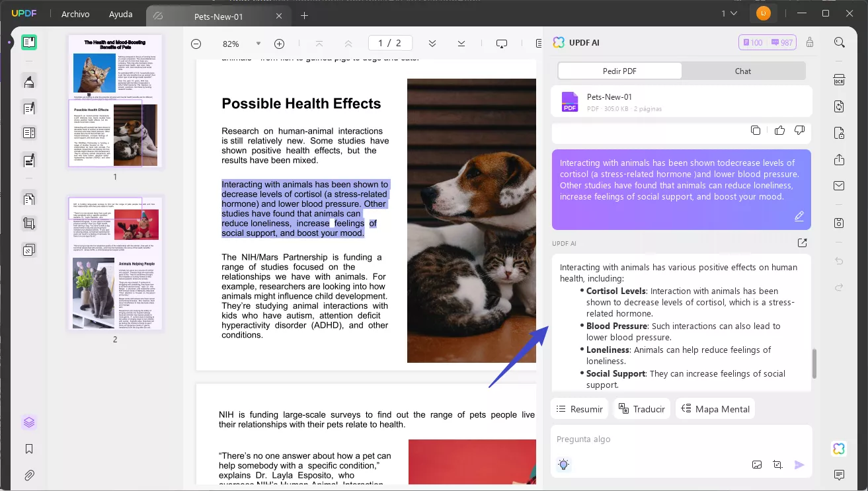Expand the zoom level dropdown
868x491 pixels.
(258, 44)
